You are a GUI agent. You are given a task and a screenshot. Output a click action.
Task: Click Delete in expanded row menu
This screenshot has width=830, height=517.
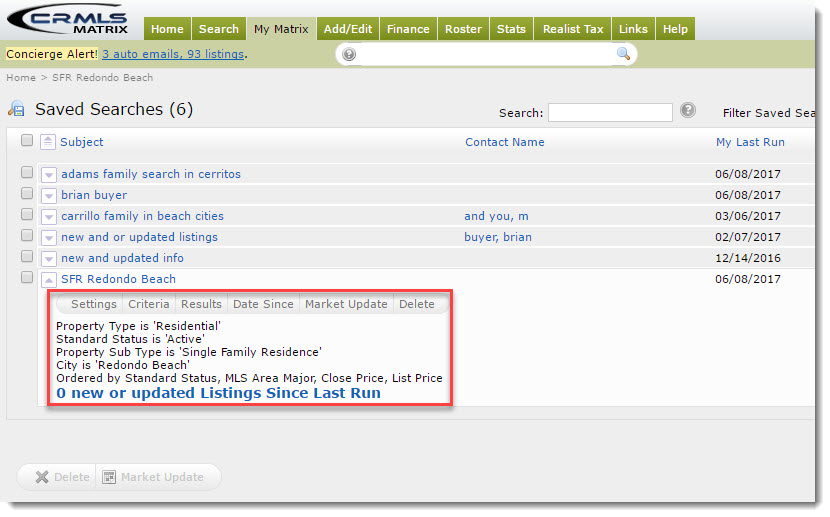[x=417, y=304]
